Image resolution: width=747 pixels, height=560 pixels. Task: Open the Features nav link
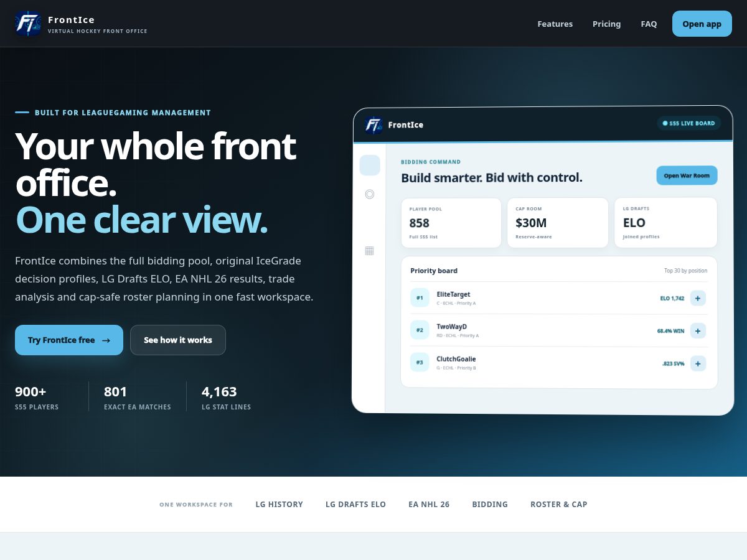coord(555,24)
